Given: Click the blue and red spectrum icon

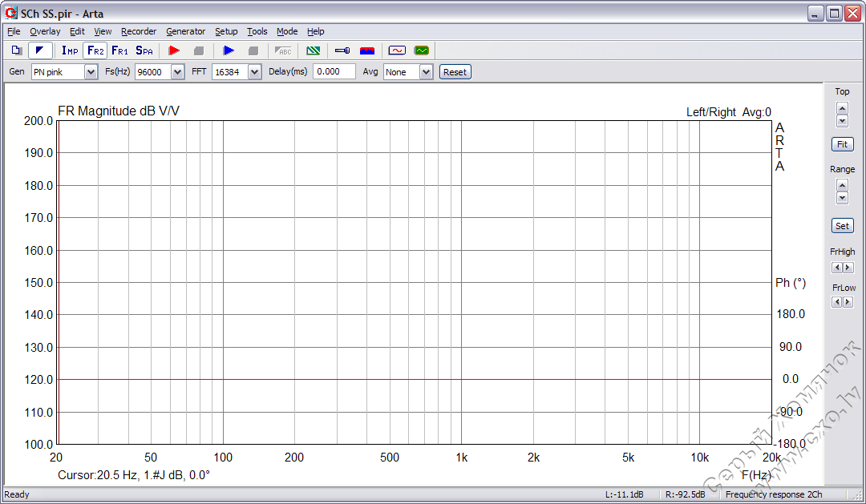Looking at the screenshot, I should [x=367, y=50].
